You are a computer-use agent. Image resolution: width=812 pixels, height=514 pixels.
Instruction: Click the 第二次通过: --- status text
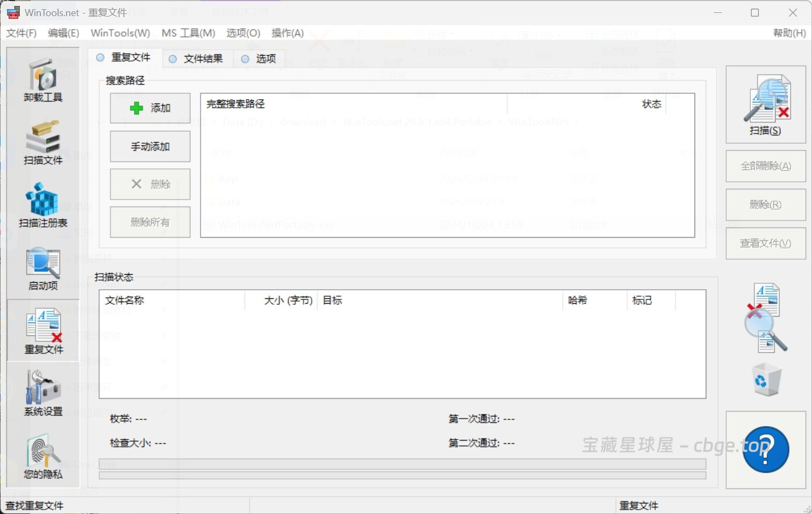point(482,443)
